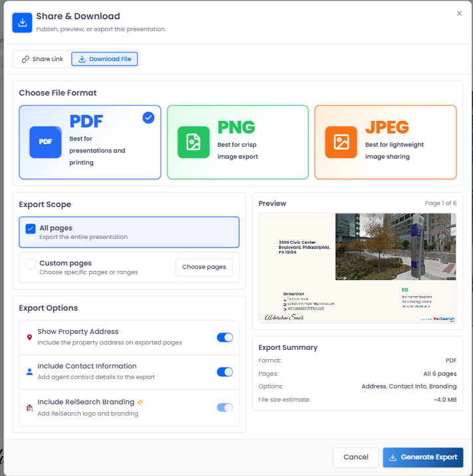Choose the PNG file format card
Viewport: 473px width, 476px height.
(x=238, y=142)
